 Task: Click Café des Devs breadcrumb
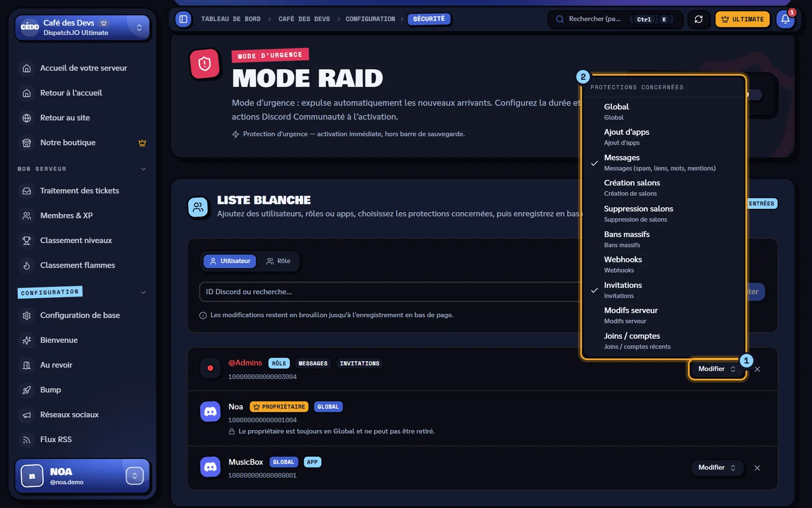(304, 19)
